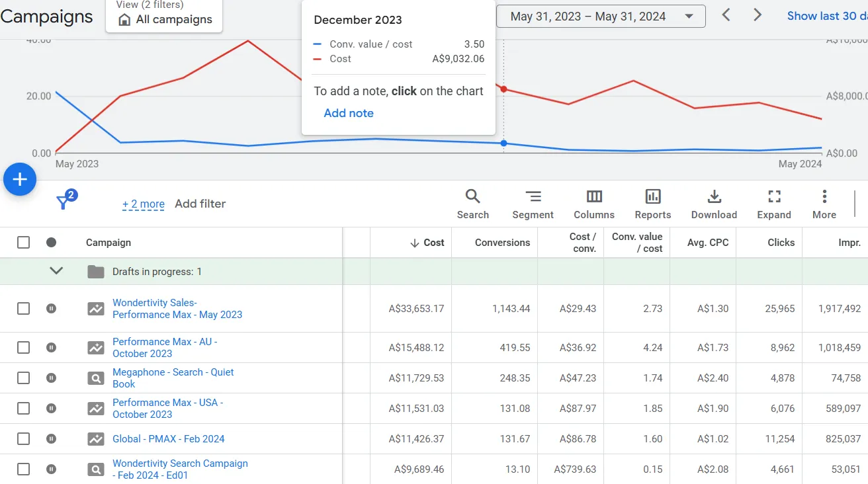Click Add note in the December 2023 tooltip
The image size is (868, 484).
[x=349, y=112]
